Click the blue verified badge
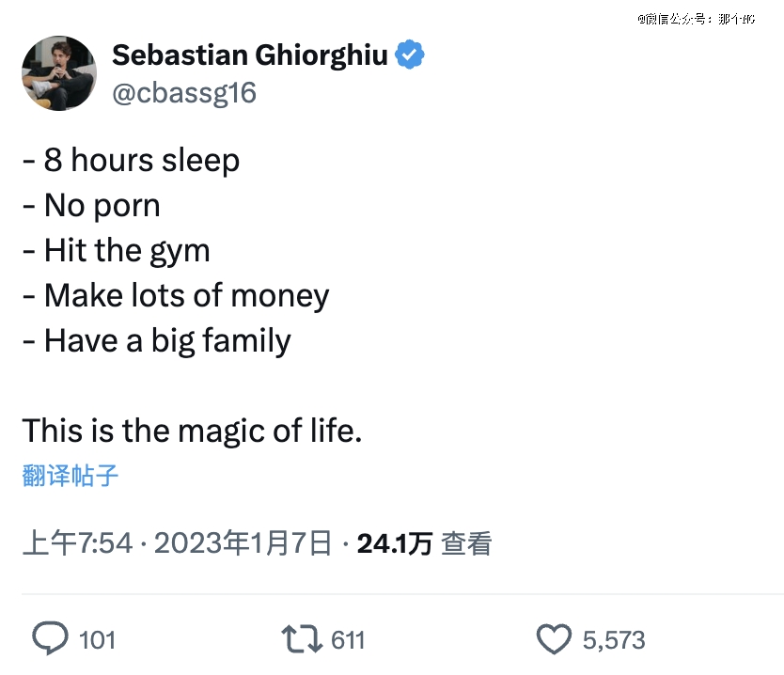This screenshot has height=675, width=784. click(x=409, y=55)
